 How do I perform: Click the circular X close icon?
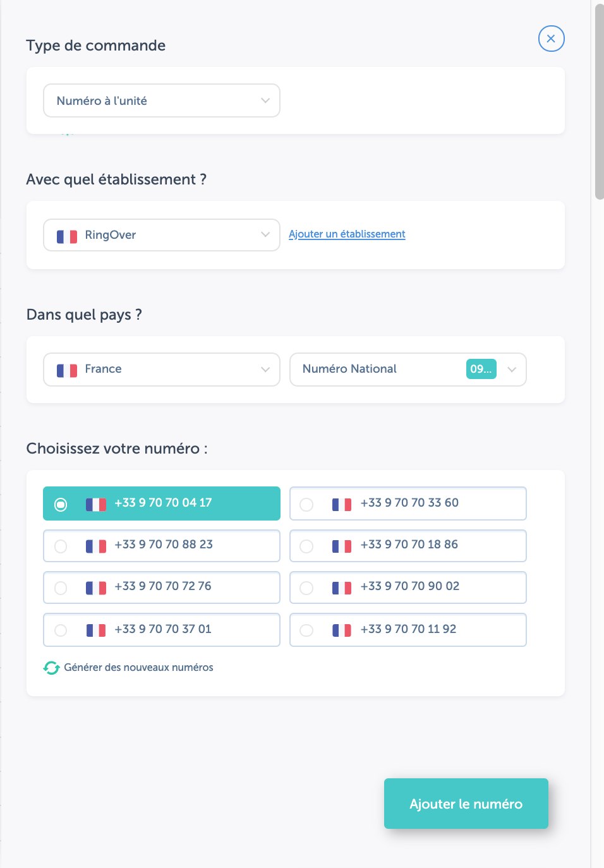pyautogui.click(x=551, y=39)
